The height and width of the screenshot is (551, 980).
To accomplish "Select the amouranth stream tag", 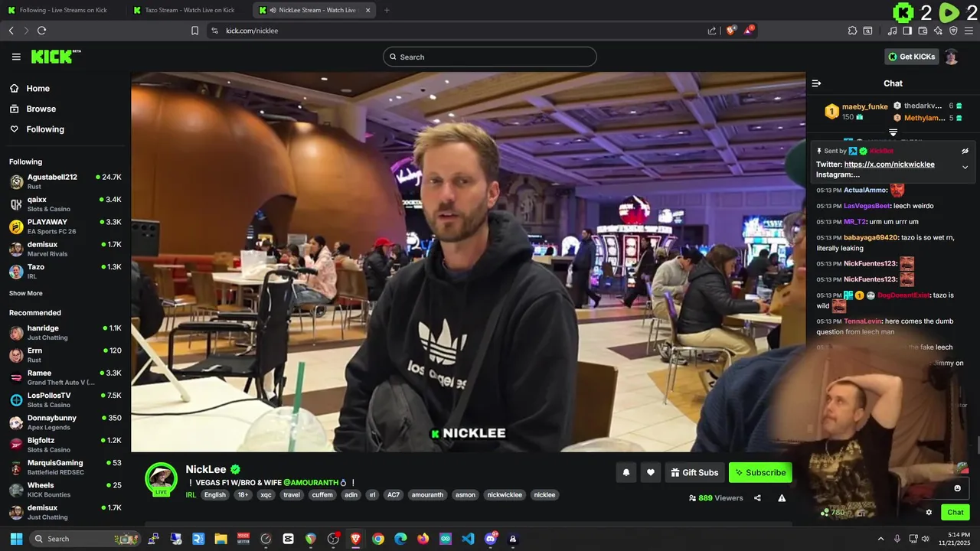I will coord(427,495).
